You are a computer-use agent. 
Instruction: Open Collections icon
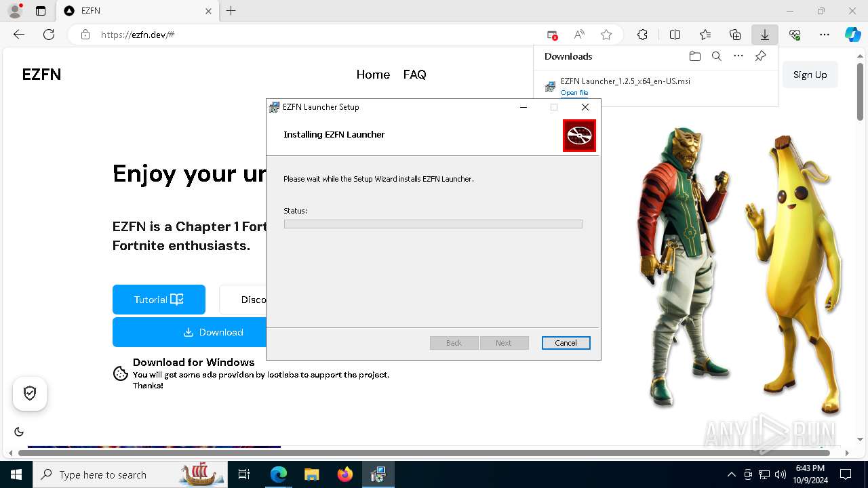(x=735, y=35)
